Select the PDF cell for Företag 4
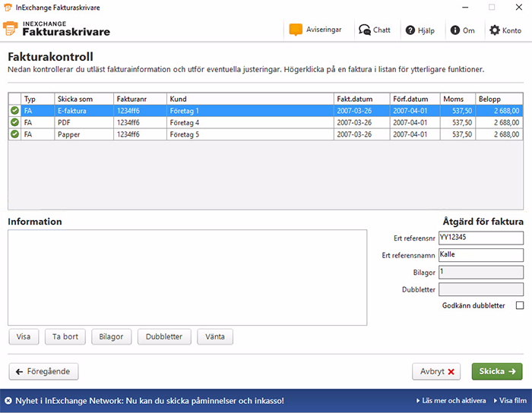The image size is (532, 413). point(84,123)
